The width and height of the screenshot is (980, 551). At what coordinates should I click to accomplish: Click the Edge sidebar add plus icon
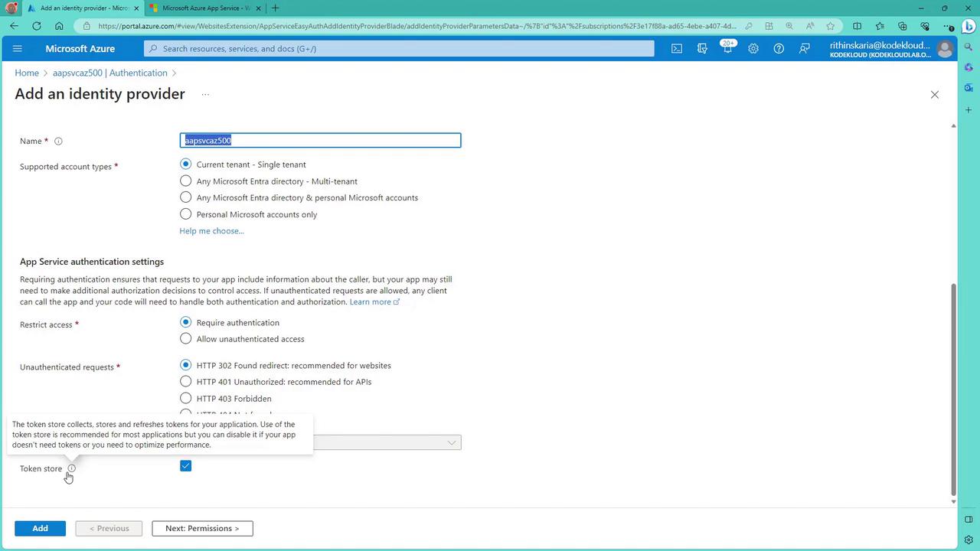tap(969, 109)
